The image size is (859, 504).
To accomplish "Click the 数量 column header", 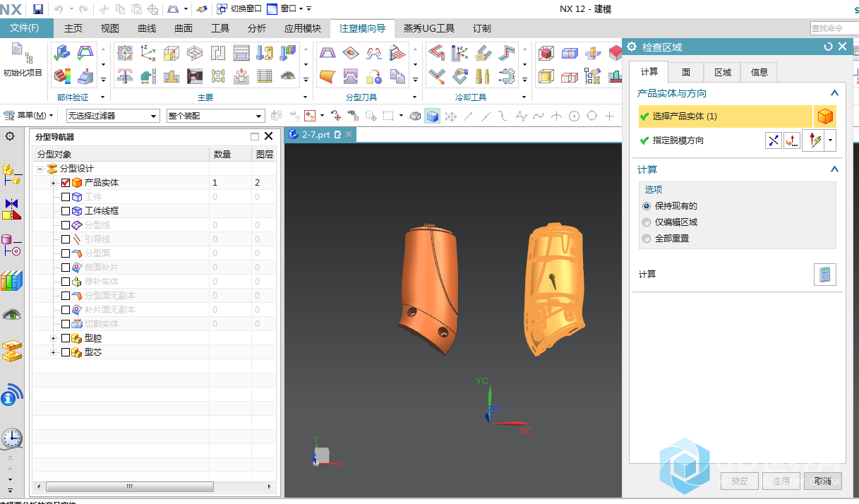I will 230,154.
